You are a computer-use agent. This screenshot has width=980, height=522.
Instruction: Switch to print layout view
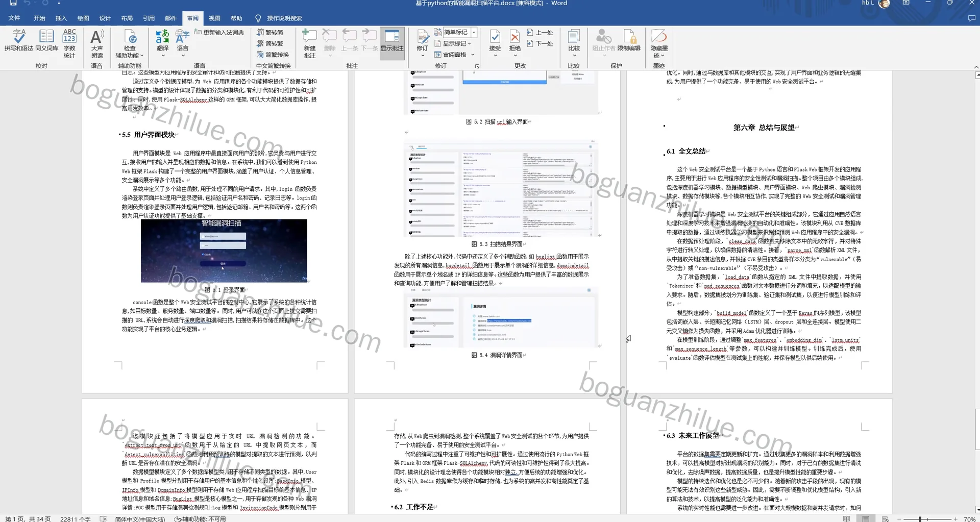[x=866, y=518]
